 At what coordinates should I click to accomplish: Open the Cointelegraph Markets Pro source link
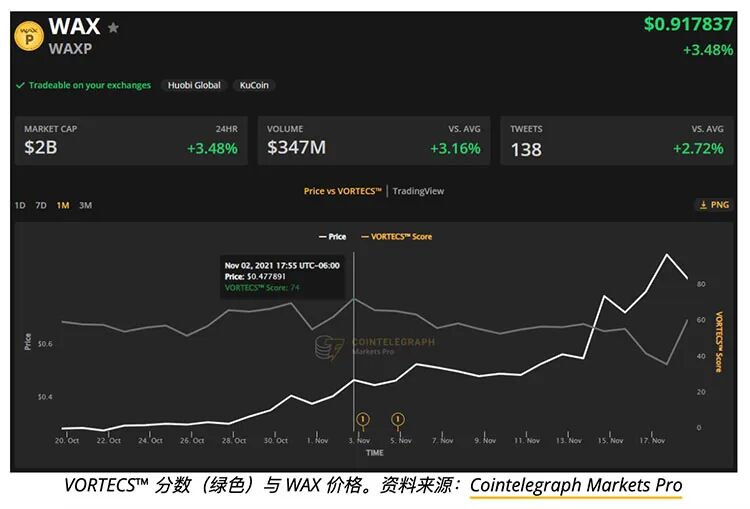point(576,485)
